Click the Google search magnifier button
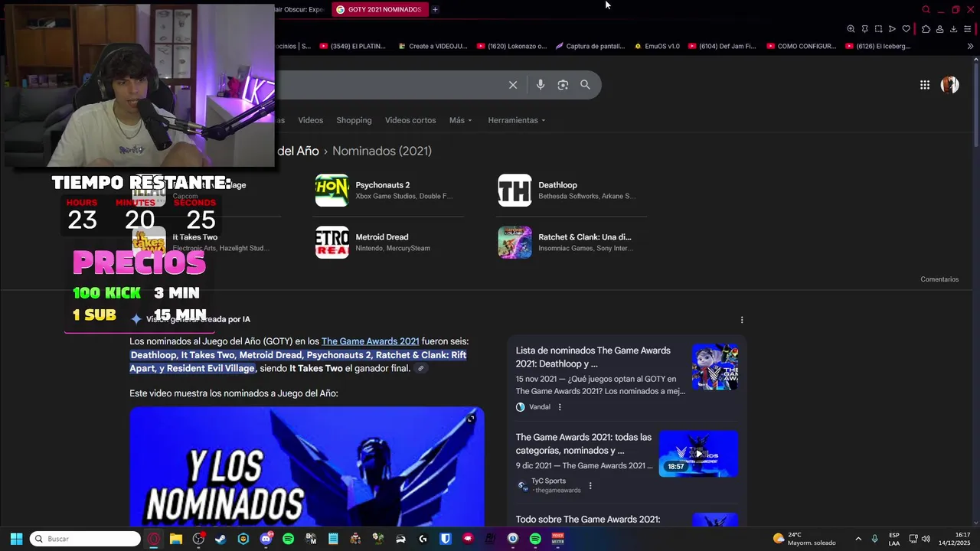 click(x=585, y=85)
